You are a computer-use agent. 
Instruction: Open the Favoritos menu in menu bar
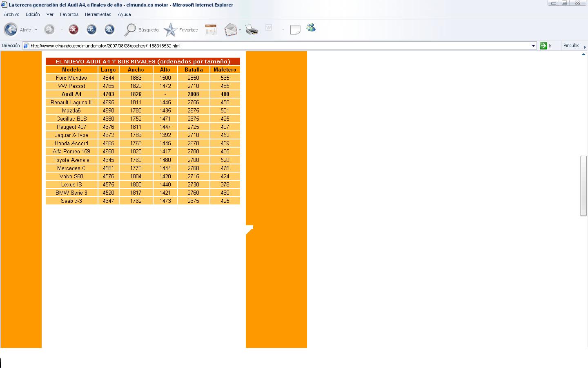[69, 14]
